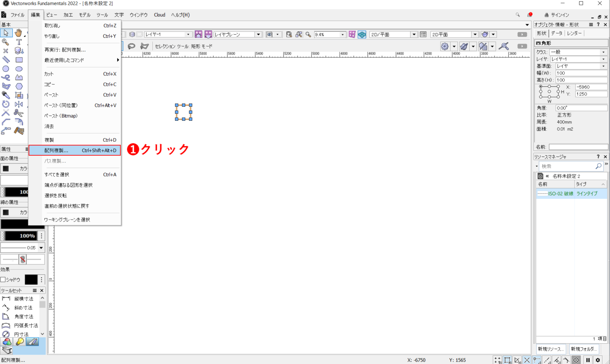This screenshot has width=610, height=364.
Task: Toggle the pause snapping button in status bar
Action: [x=588, y=360]
